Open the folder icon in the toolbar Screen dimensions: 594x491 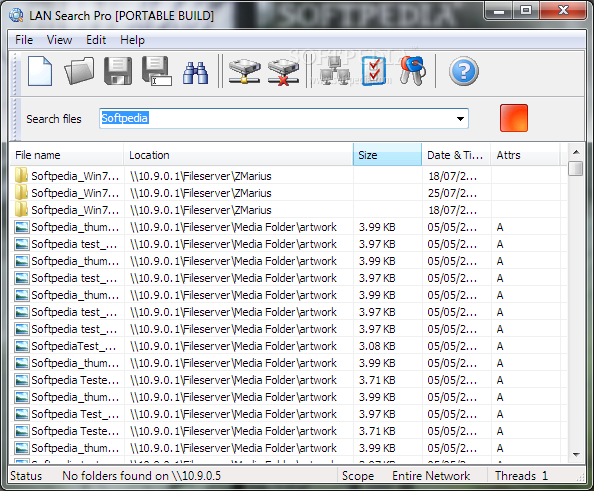tap(79, 71)
